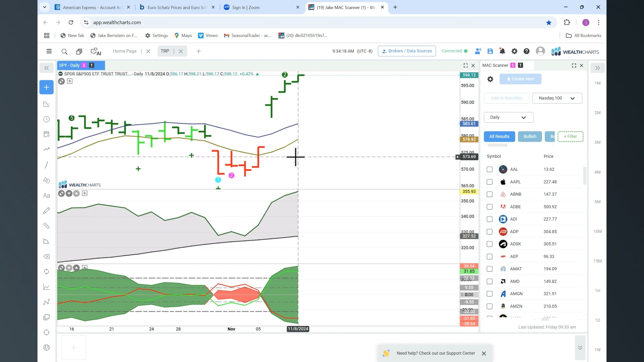Click the calendar events icon
The height and width of the screenshot is (362, 644).
click(x=47, y=134)
